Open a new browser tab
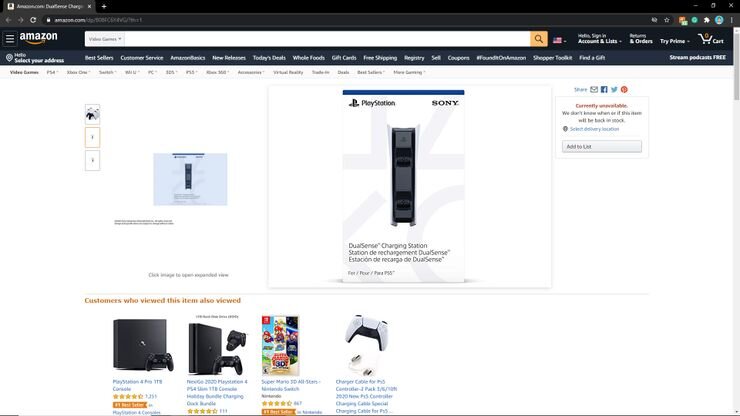The height and width of the screenshot is (416, 740). 104,7
